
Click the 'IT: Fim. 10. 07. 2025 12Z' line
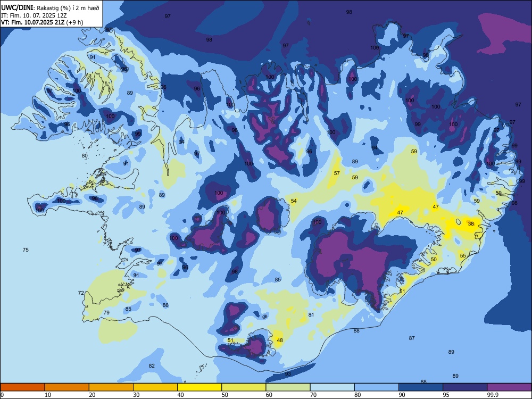coord(34,15)
